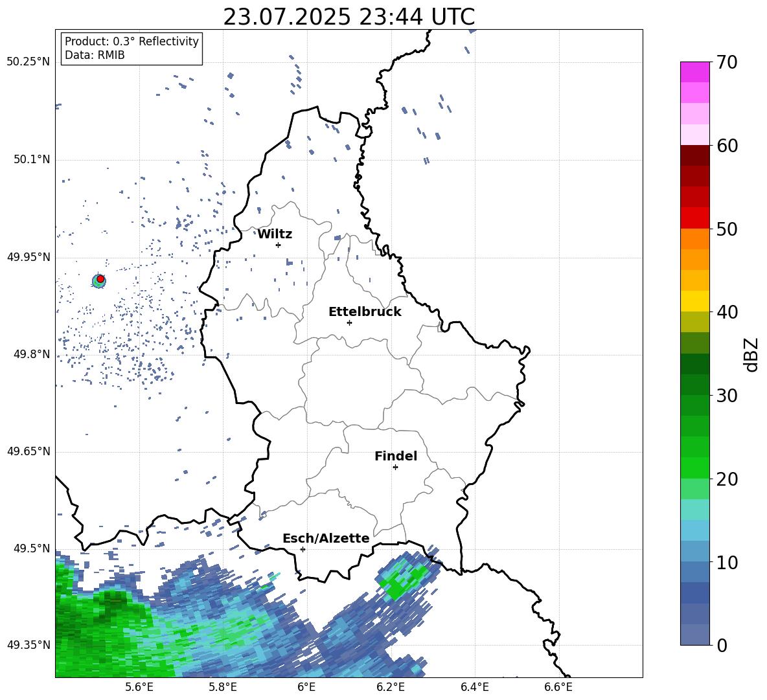Viewport: 767px width, 700px height.
Task: Click the Wiltz location cross marker
Action: pos(279,245)
